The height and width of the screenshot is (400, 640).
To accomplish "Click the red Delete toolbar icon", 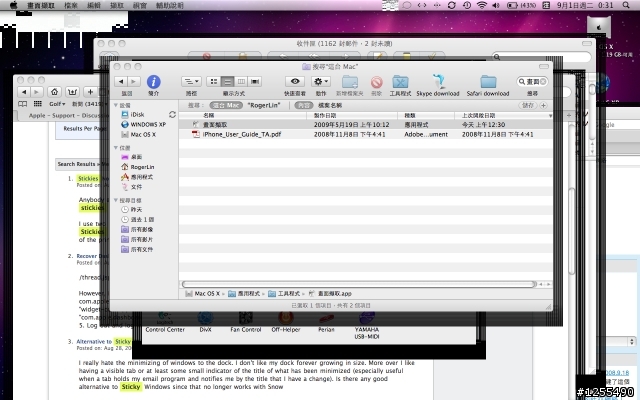I will (x=376, y=82).
